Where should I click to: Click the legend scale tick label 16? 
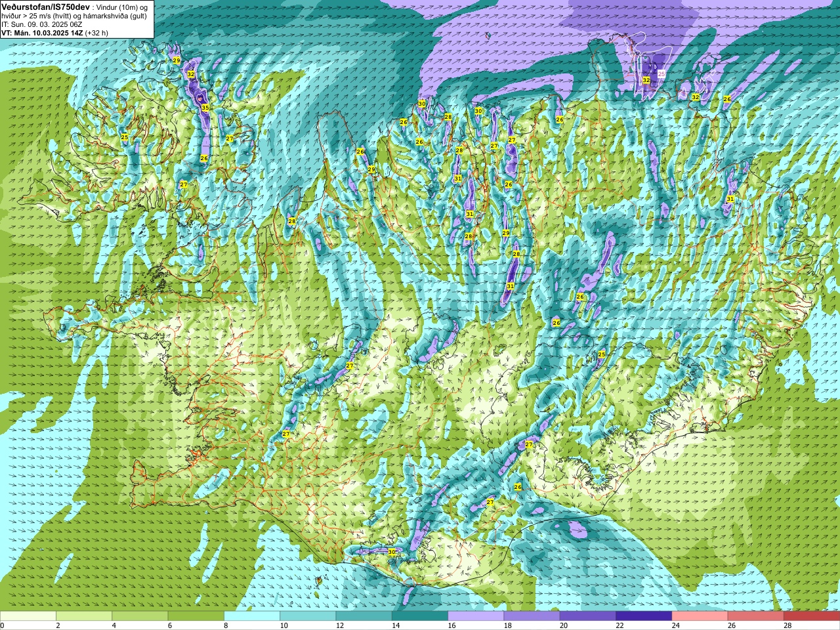pyautogui.click(x=451, y=625)
